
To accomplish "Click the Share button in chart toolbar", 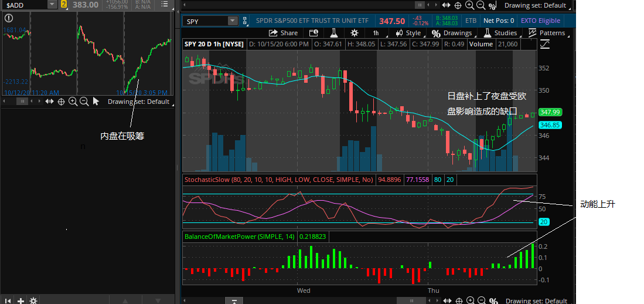I will tap(284, 33).
